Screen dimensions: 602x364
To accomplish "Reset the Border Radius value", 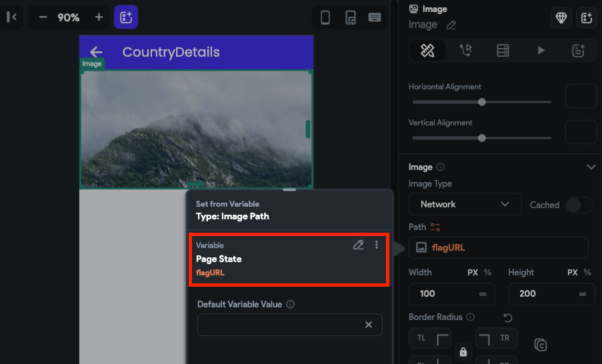I will 507,317.
